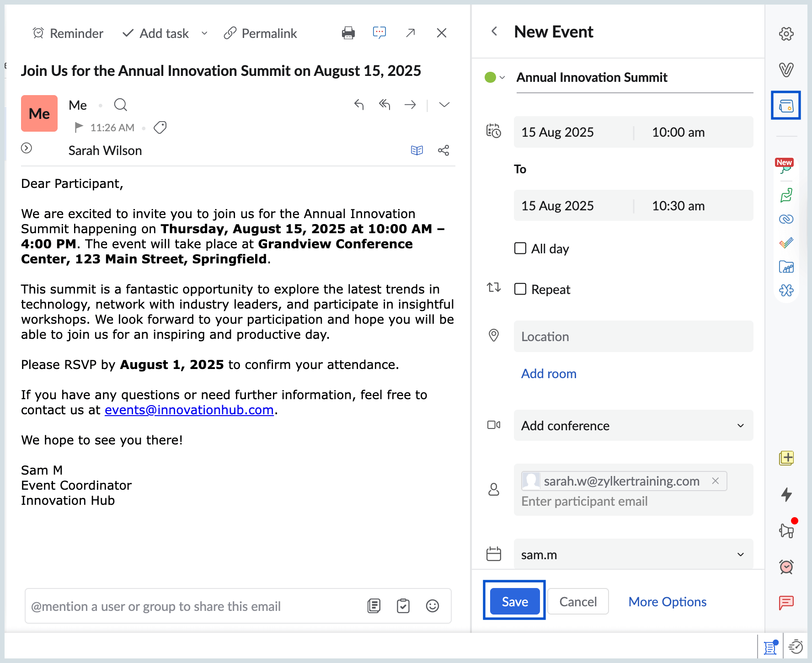Click the reply arrow icon
812x663 pixels.
point(359,105)
